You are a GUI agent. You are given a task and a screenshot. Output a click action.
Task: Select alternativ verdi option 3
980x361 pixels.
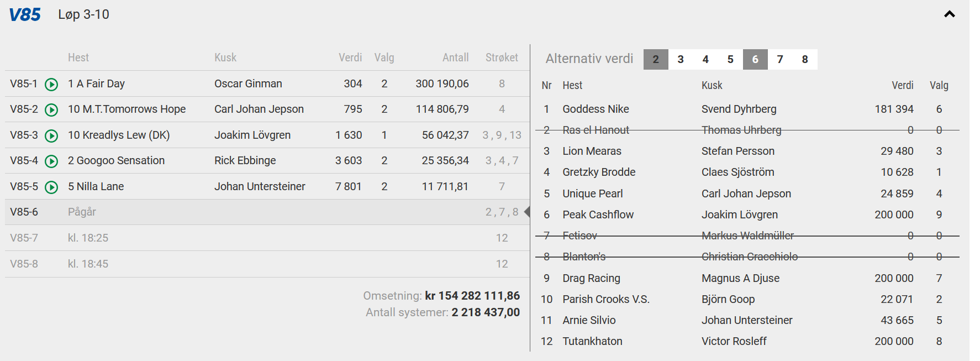[x=681, y=60]
